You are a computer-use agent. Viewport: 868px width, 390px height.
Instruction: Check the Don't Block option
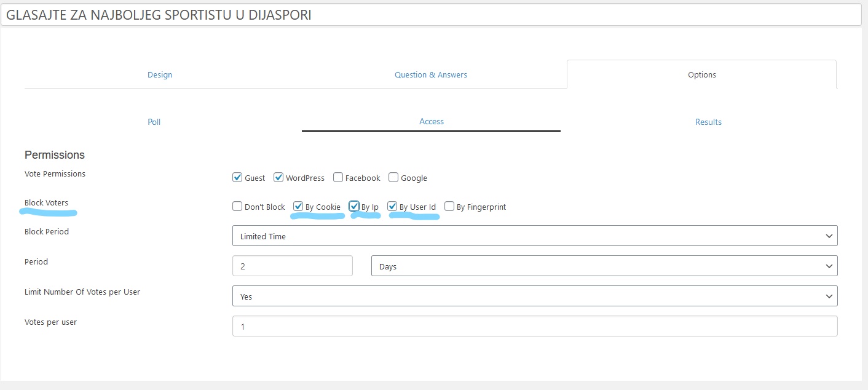click(x=237, y=206)
